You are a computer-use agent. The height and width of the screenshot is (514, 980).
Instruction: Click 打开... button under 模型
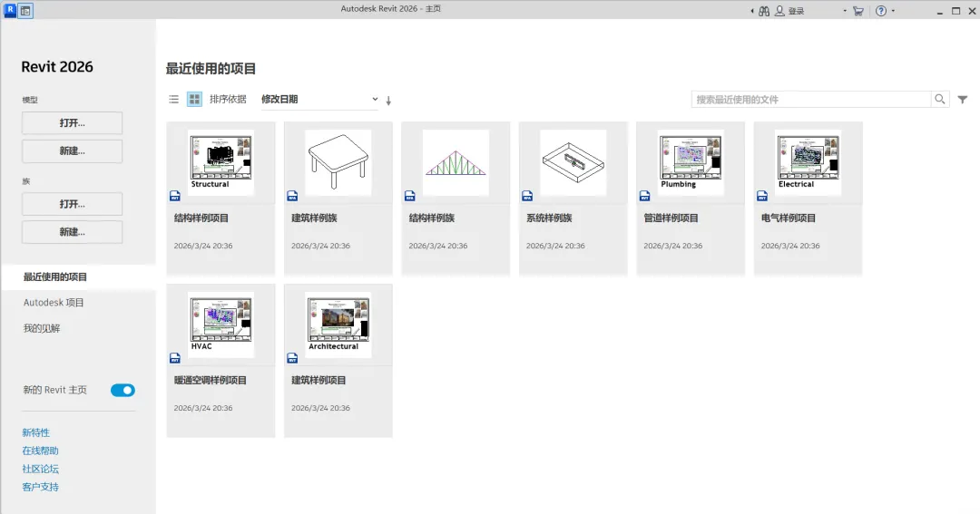coord(72,123)
